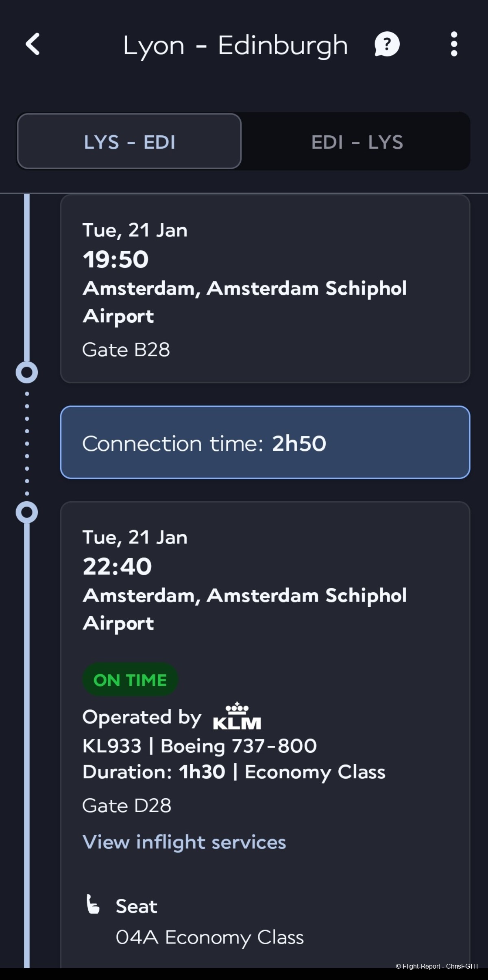
Task: Select the 22:40 departure timeline circle marker
Action: click(27, 513)
